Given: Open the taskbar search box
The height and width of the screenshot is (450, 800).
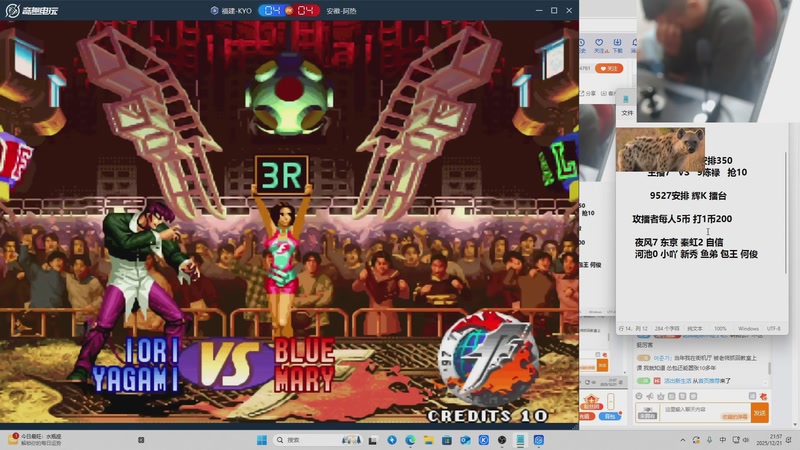Looking at the screenshot, I should [x=317, y=440].
